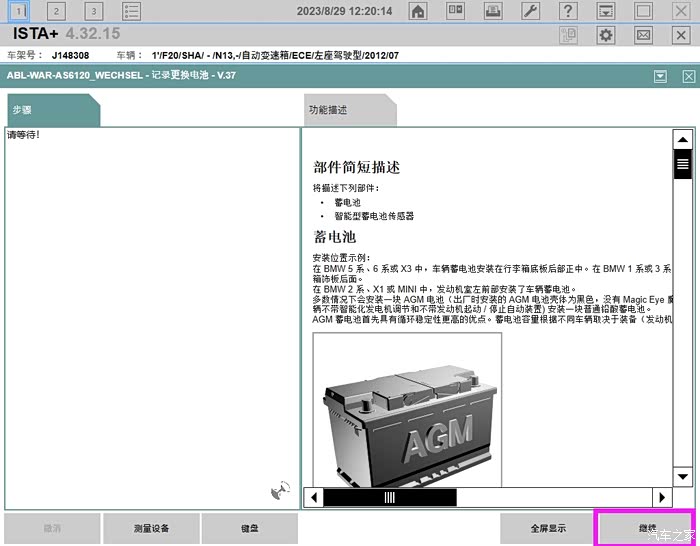This screenshot has width=700, height=546.
Task: Switch to session tab 3
Action: tap(93, 11)
